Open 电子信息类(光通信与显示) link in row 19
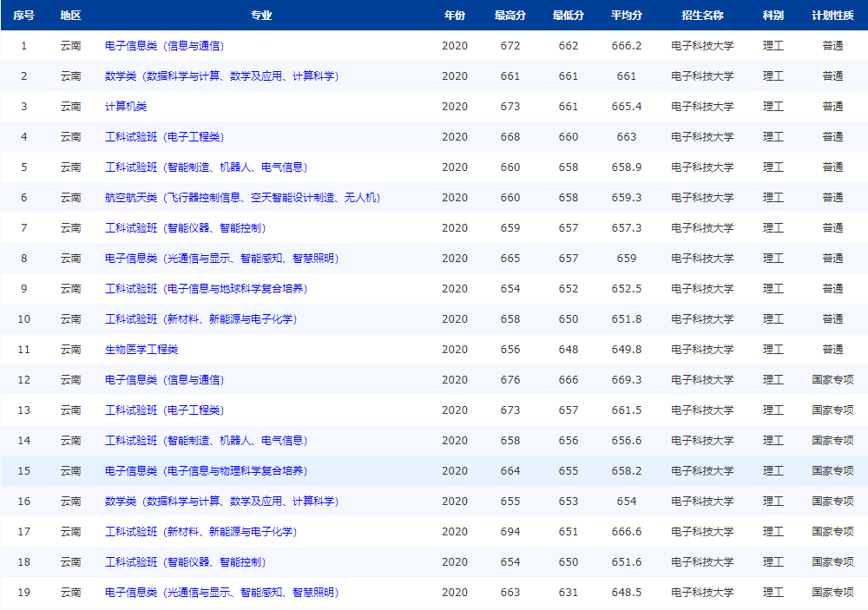 pyautogui.click(x=221, y=593)
